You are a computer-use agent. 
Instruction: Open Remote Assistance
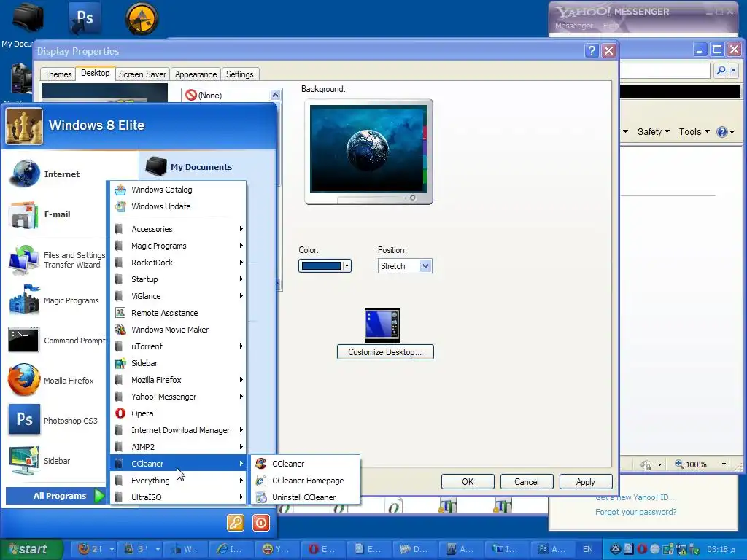[178, 313]
